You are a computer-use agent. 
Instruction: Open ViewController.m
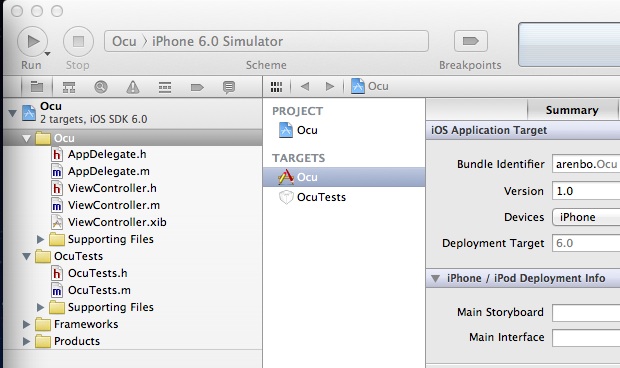click(114, 205)
